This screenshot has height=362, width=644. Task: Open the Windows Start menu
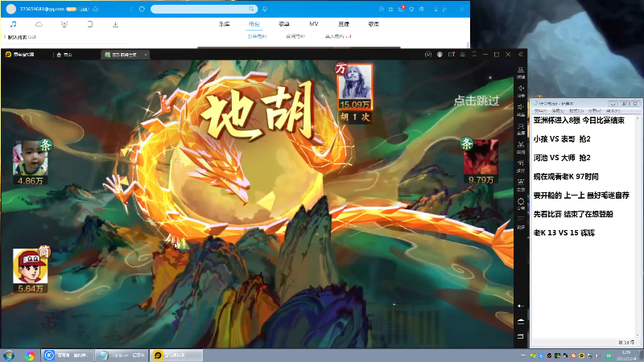click(x=9, y=356)
